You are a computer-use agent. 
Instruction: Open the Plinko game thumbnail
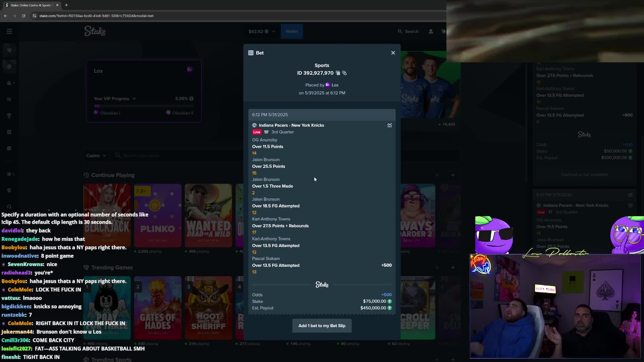(x=158, y=216)
